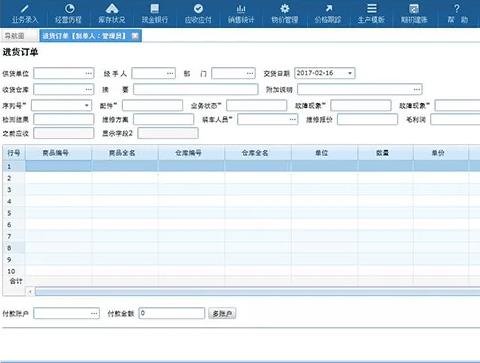
Task: Click the 之前应收 field
Action: pos(64,133)
